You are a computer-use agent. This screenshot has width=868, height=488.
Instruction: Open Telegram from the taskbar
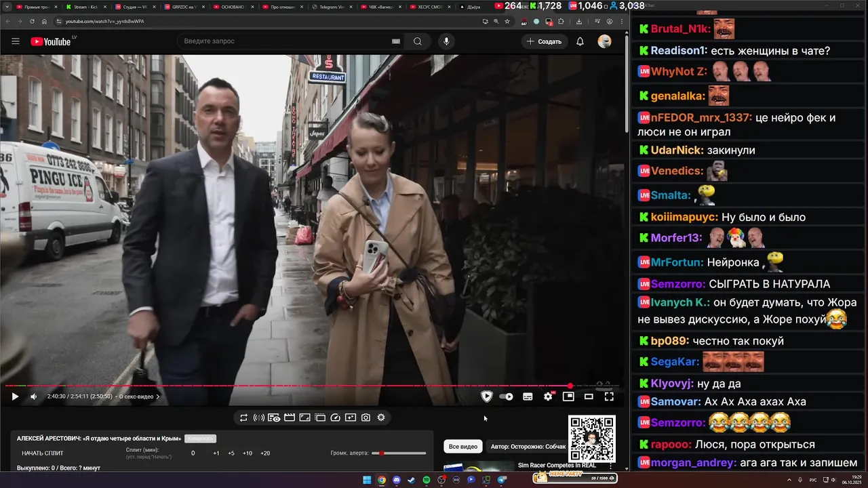click(501, 480)
